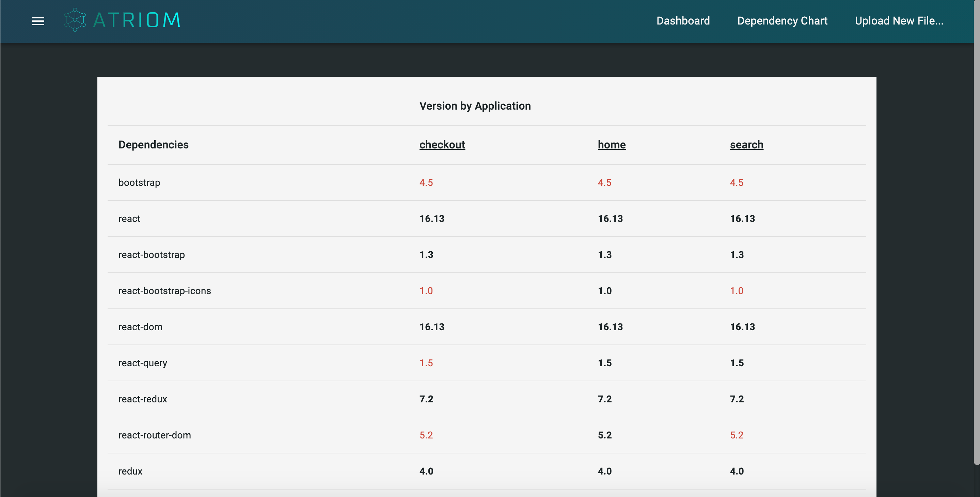Click Upload New File... in header
Viewport: 980px width, 497px height.
899,20
